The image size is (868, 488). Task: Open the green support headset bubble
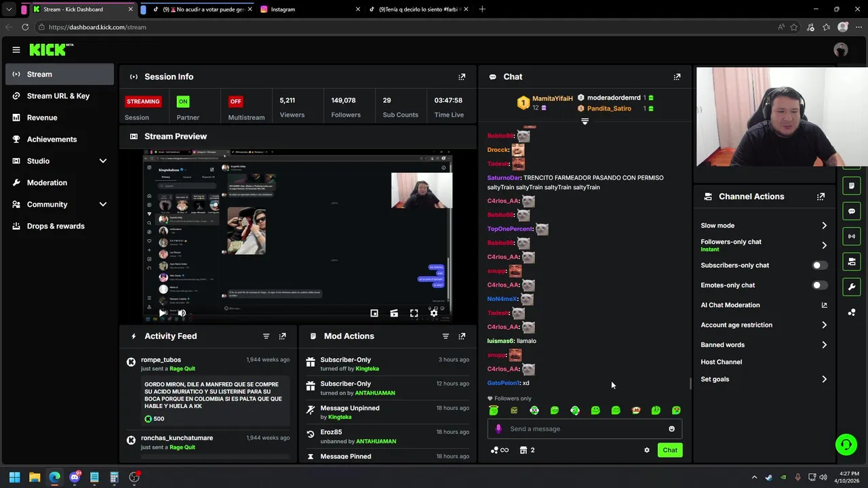point(846,445)
